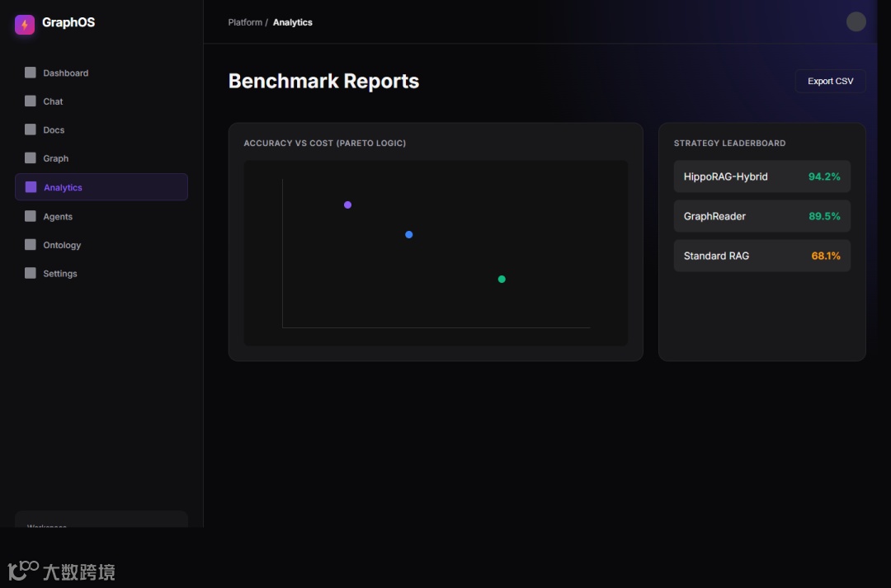Image resolution: width=891 pixels, height=588 pixels.
Task: Open the Dashboard page
Action: (101, 73)
